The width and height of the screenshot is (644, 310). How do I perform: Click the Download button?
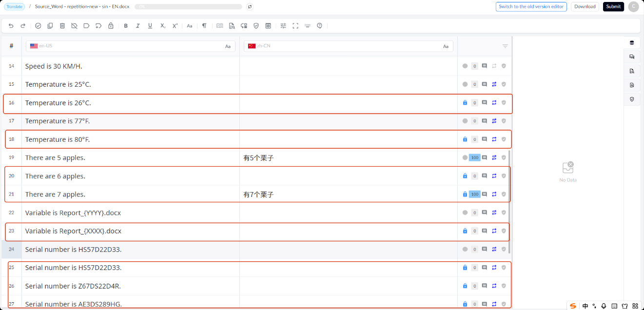[585, 6]
